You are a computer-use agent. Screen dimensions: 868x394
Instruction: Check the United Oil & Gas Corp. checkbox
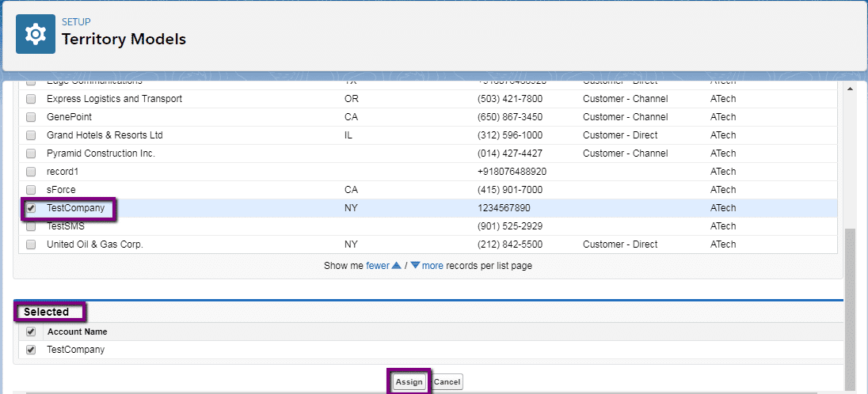(31, 244)
